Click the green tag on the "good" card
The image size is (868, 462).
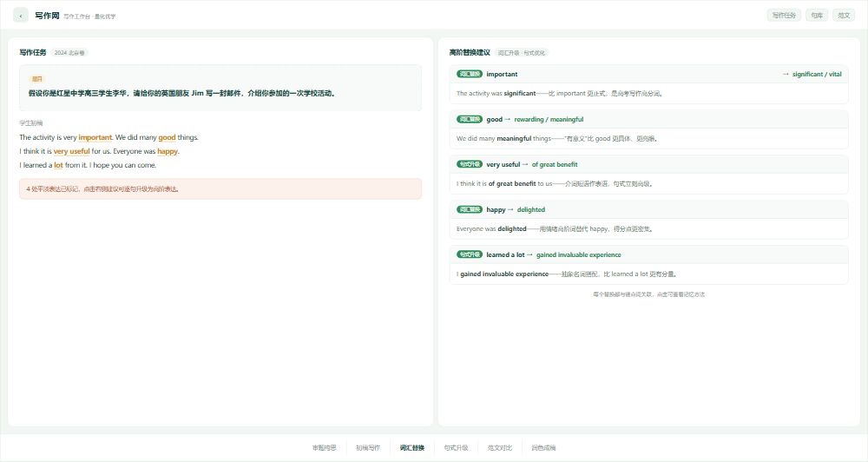tap(470, 120)
